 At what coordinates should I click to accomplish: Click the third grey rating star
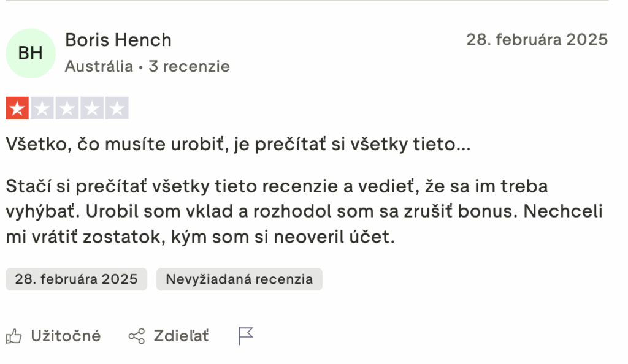click(x=67, y=108)
